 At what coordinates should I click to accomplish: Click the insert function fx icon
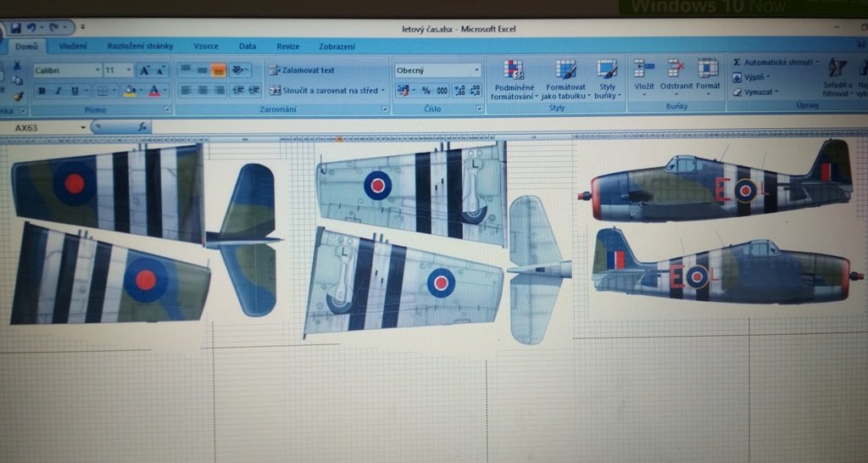(143, 126)
